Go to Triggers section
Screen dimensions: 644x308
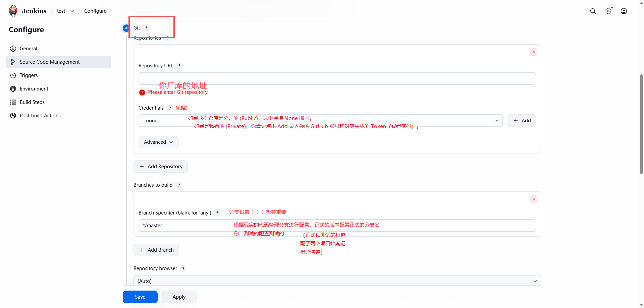click(x=59, y=75)
